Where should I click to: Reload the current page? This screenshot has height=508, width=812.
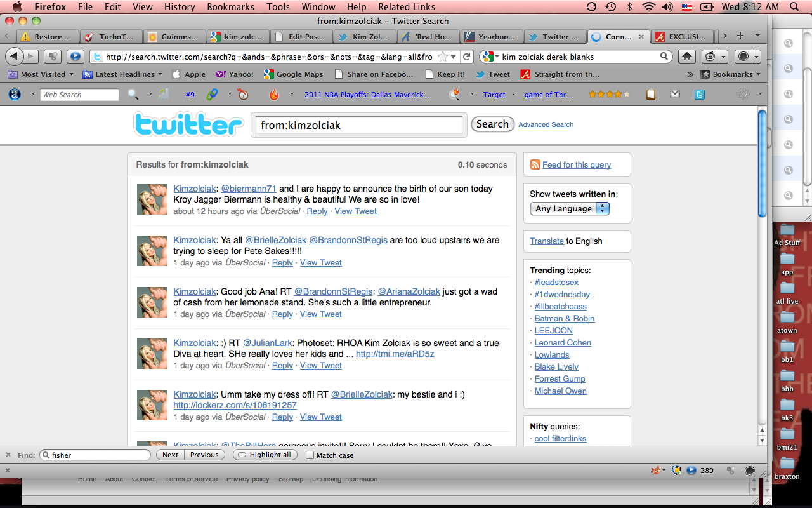tap(467, 57)
